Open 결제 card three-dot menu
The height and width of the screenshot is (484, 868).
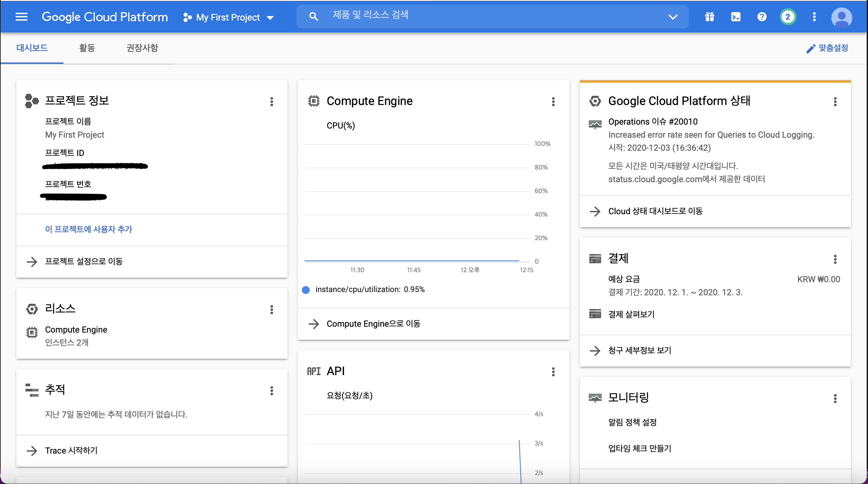coord(835,259)
